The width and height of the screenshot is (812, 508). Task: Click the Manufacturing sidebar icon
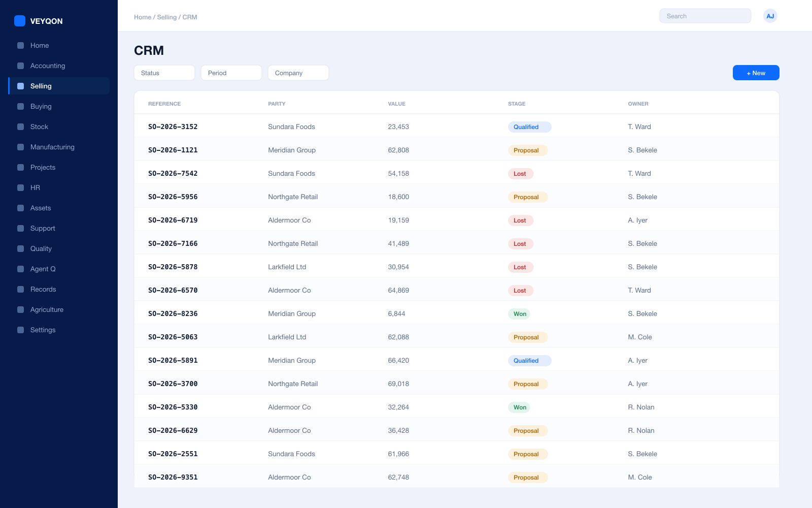21,147
